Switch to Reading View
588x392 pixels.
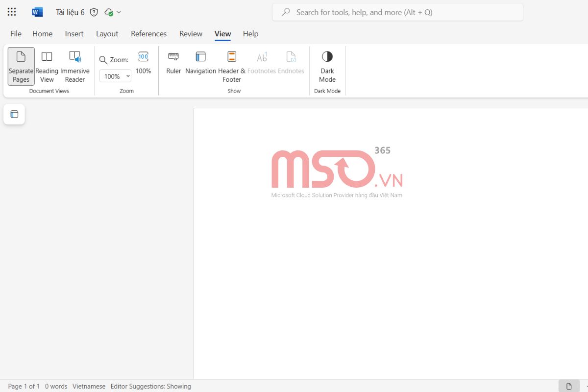coord(47,66)
